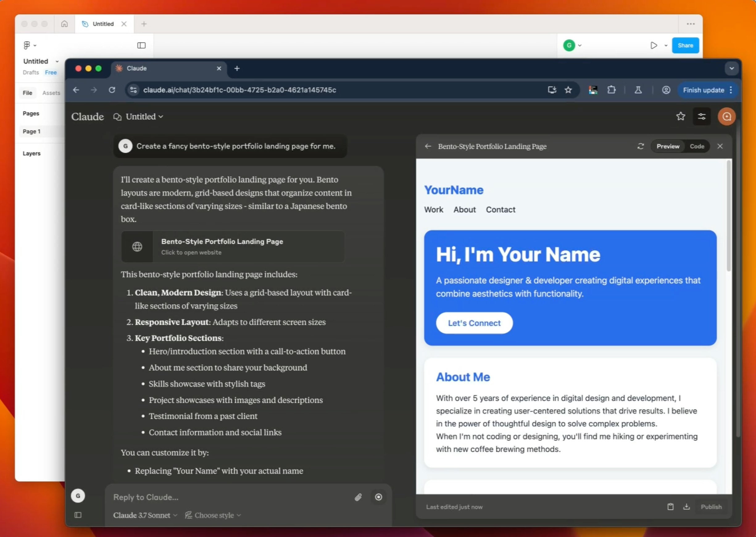Screen dimensions: 756x537
Task: Open Chrome extensions via the puzzle icon
Action: tap(612, 90)
